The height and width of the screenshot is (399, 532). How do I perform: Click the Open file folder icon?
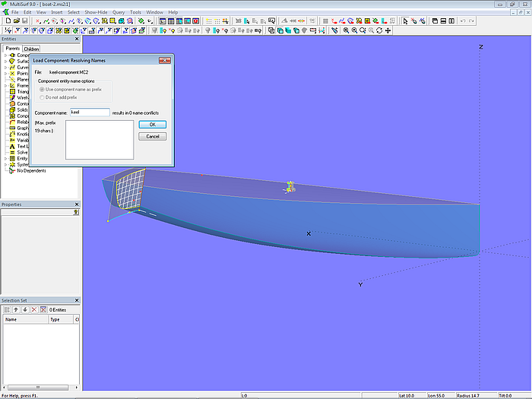15,21
